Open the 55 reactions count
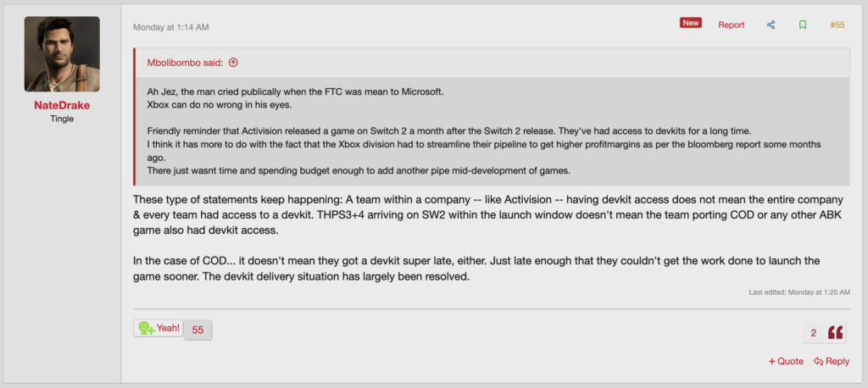The height and width of the screenshot is (388, 868). coord(198,330)
